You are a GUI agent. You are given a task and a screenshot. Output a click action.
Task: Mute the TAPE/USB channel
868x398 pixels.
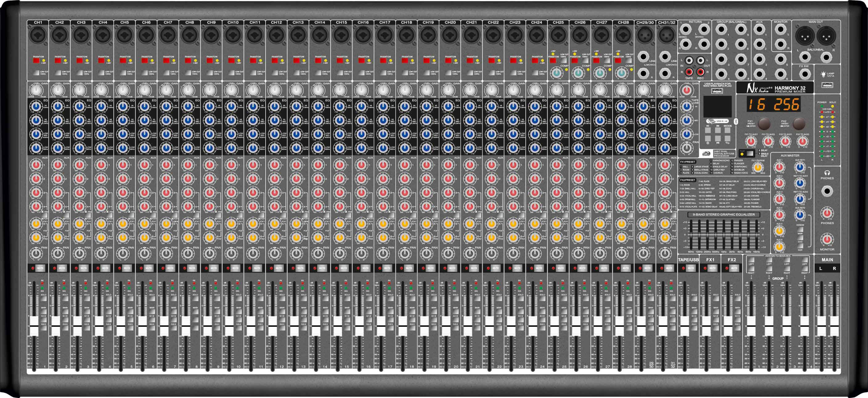[691, 268]
